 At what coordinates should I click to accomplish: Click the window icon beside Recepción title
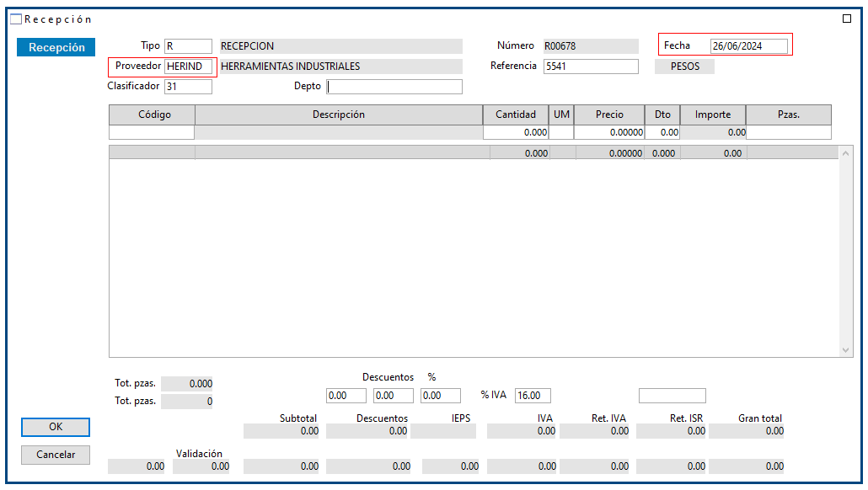[x=15, y=19]
